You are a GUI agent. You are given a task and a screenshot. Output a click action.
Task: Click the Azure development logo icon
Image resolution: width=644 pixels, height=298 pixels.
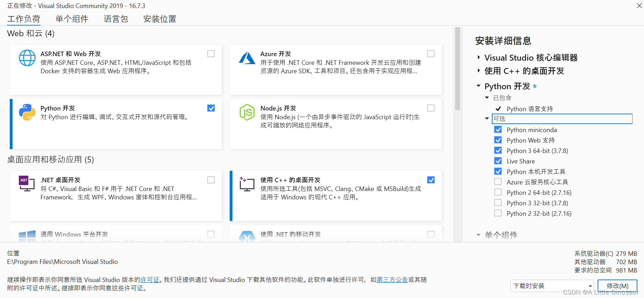(x=247, y=58)
